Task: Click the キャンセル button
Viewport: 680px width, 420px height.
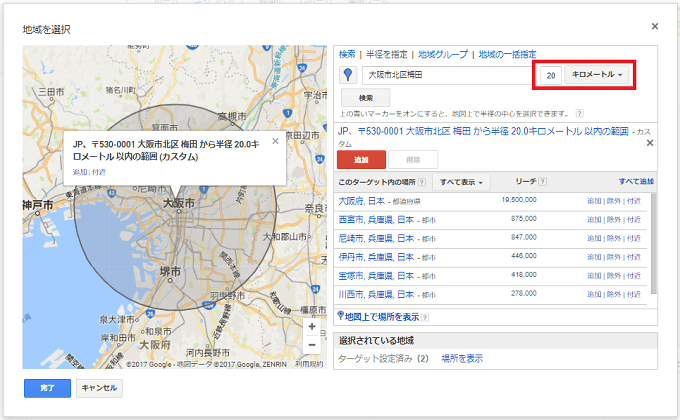Action: (99, 388)
